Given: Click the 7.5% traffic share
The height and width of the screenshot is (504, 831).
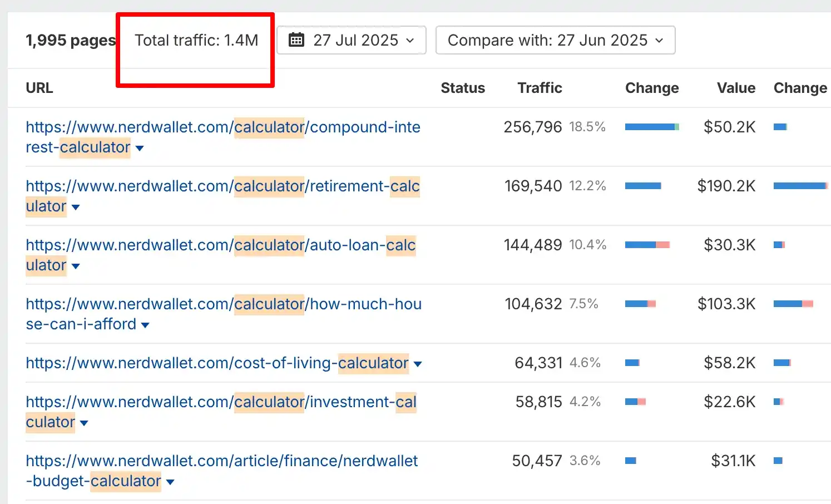Looking at the screenshot, I should coord(583,304).
